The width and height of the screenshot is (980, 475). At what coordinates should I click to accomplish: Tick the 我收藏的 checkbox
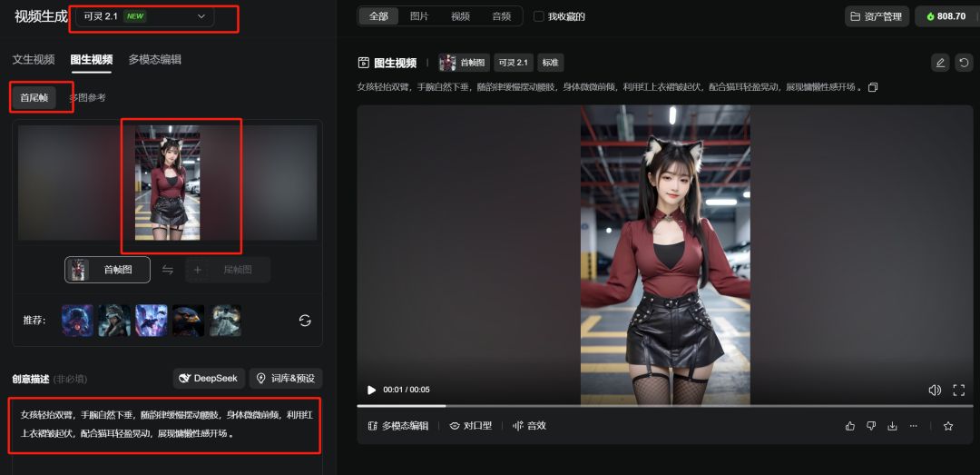pos(539,16)
